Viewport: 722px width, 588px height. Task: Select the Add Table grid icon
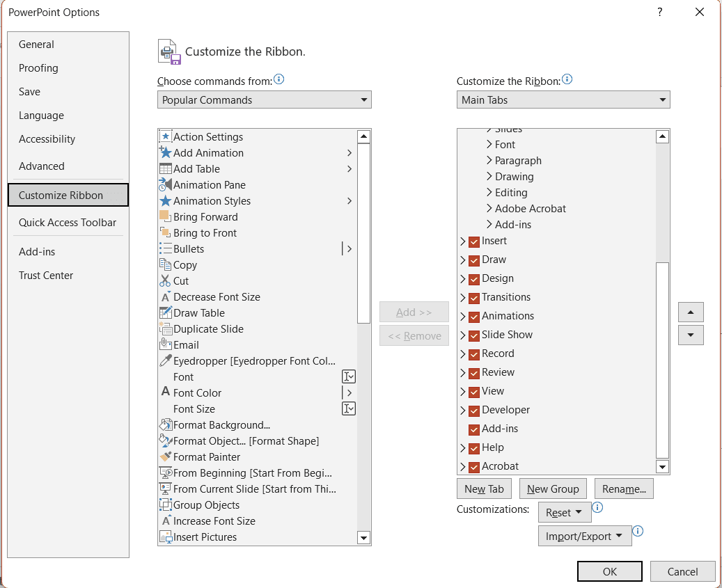165,169
